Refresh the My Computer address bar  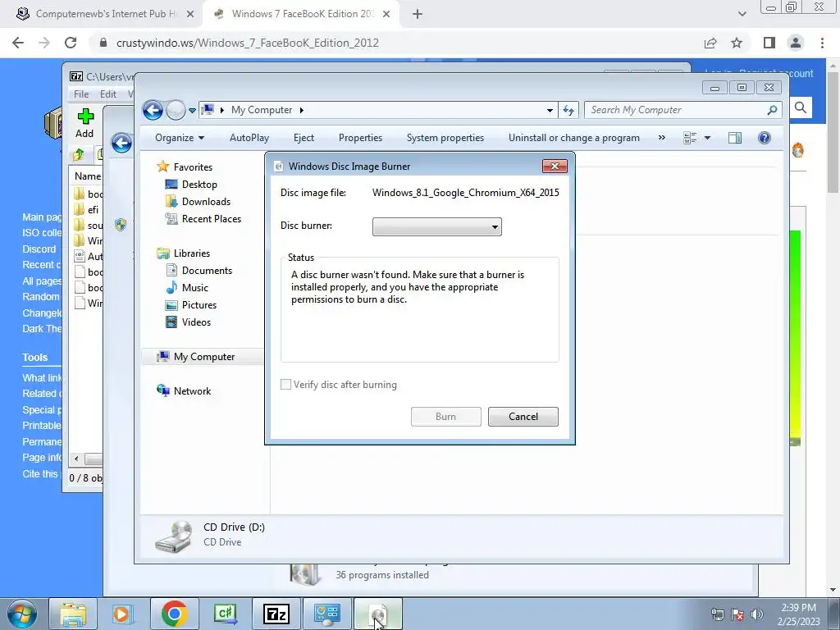(x=568, y=111)
